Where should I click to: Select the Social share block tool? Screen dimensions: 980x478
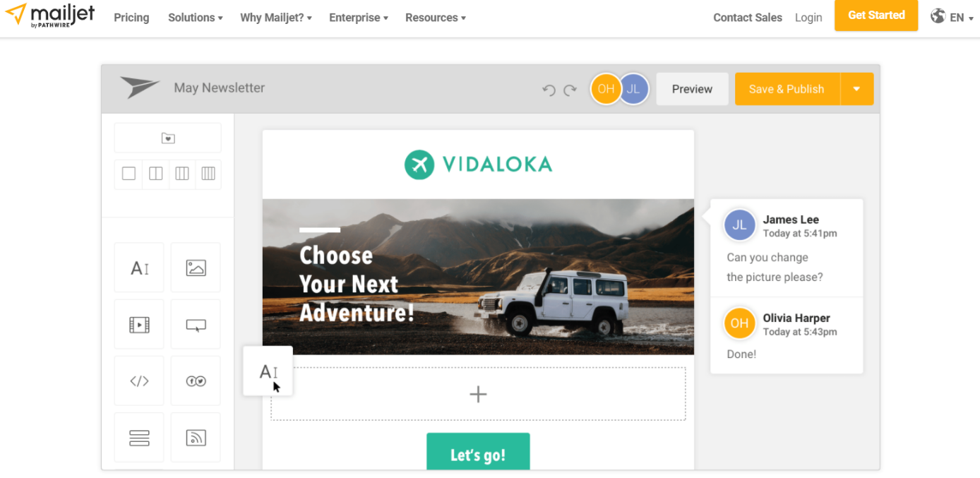[x=196, y=381]
